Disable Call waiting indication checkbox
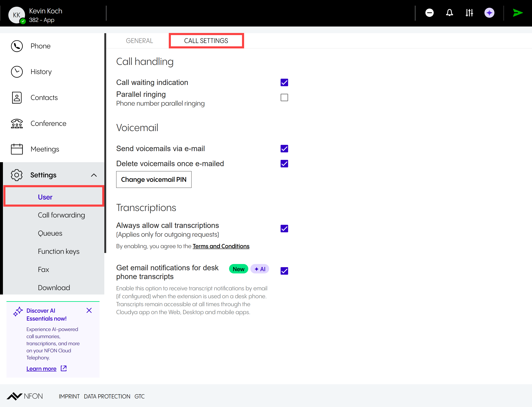This screenshot has height=407, width=532. pyautogui.click(x=284, y=82)
